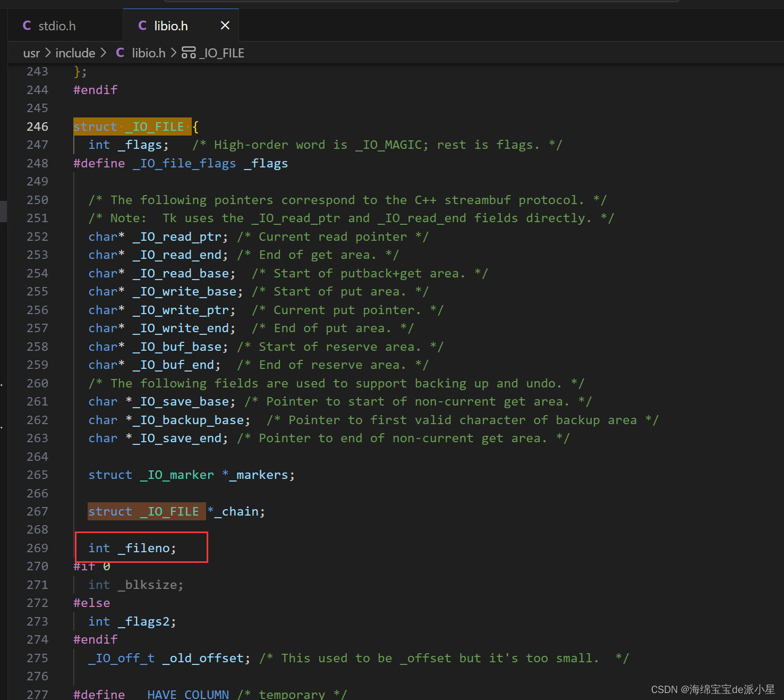The width and height of the screenshot is (784, 700).
Task: Click the 'Current read pointer' comment
Action: [333, 237]
